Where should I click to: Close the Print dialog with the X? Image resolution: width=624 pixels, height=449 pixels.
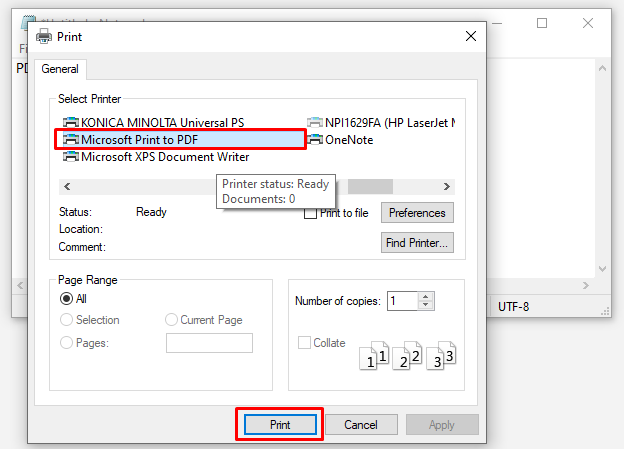[x=471, y=36]
